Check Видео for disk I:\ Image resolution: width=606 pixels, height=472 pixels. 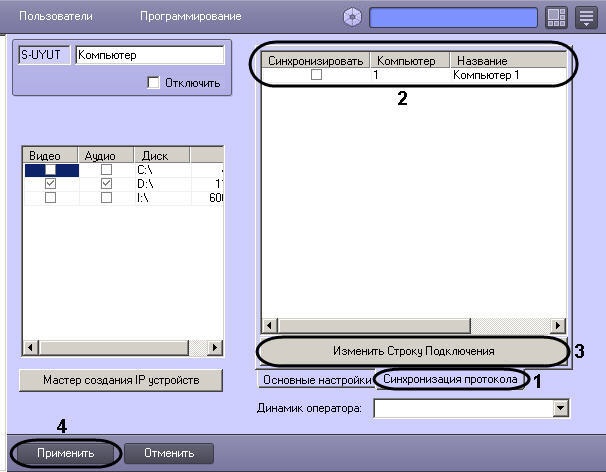click(50, 197)
